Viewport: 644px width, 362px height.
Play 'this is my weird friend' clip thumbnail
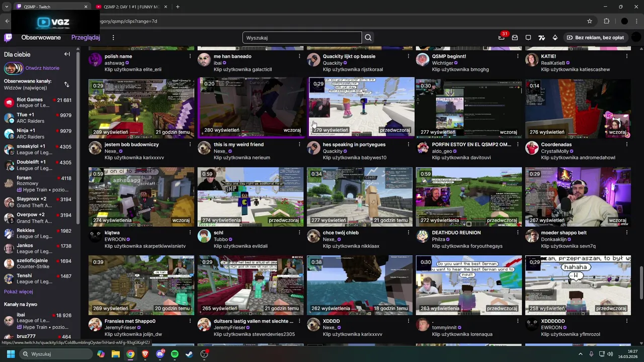tap(251, 108)
